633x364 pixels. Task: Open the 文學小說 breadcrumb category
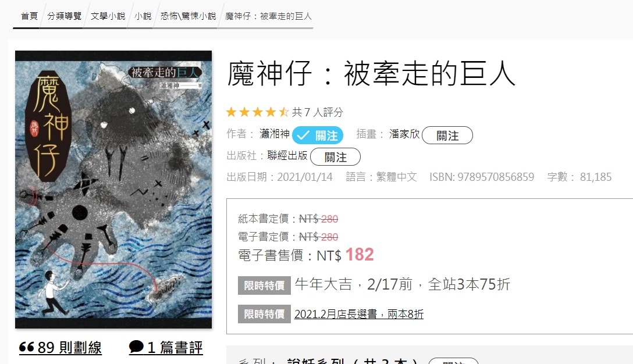click(x=108, y=16)
